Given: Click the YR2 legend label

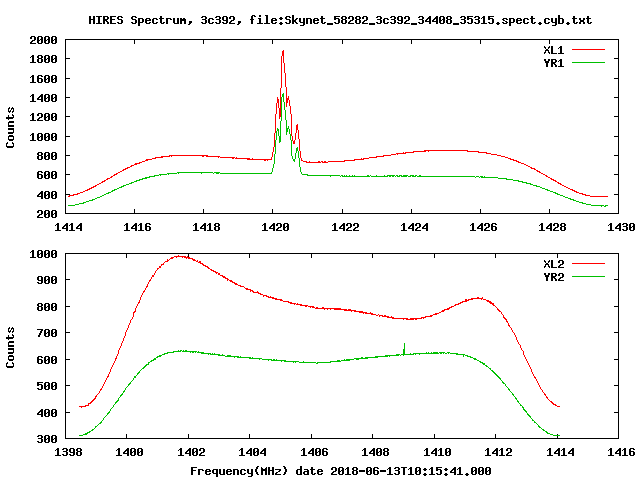Looking at the screenshot, I should point(553,277).
